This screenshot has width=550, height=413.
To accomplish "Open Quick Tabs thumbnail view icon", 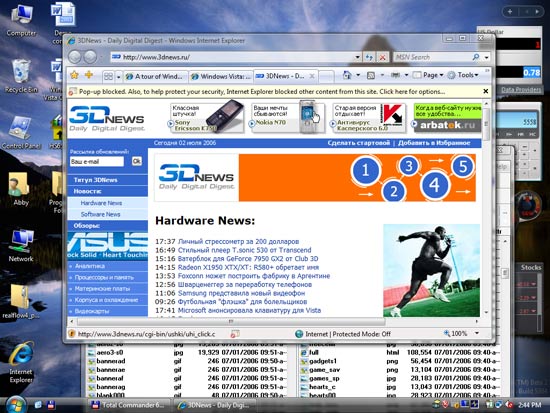I will 108,76.
